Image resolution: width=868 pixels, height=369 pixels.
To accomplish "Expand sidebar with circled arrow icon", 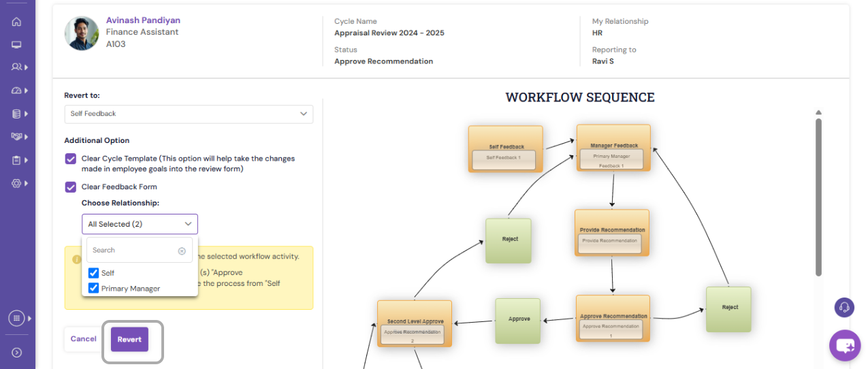I will 17,353.
